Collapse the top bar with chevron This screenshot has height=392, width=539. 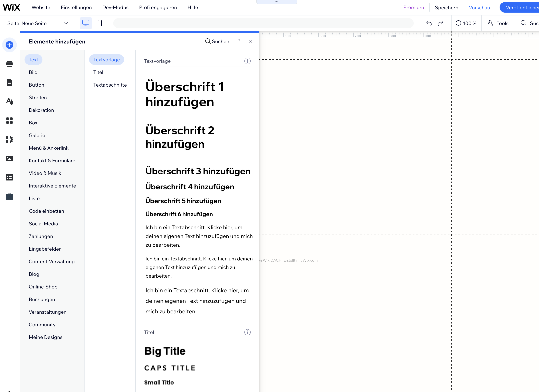tap(276, 2)
